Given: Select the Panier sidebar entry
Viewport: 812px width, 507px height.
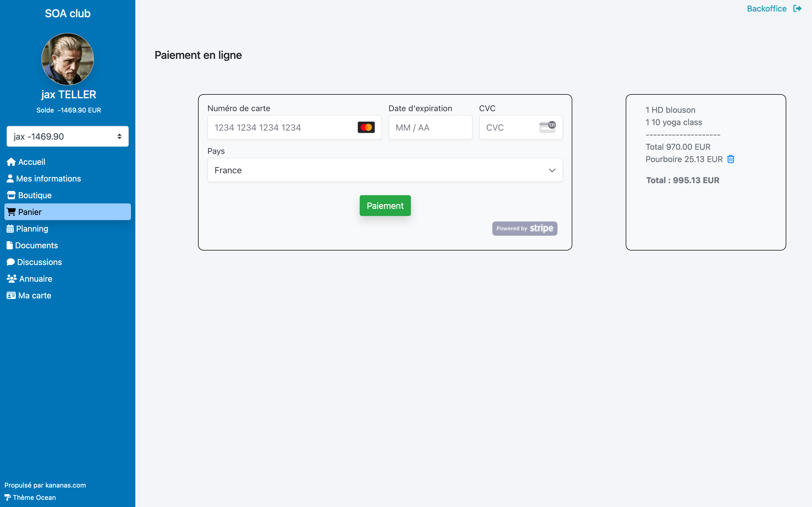Looking at the screenshot, I should pyautogui.click(x=67, y=212).
